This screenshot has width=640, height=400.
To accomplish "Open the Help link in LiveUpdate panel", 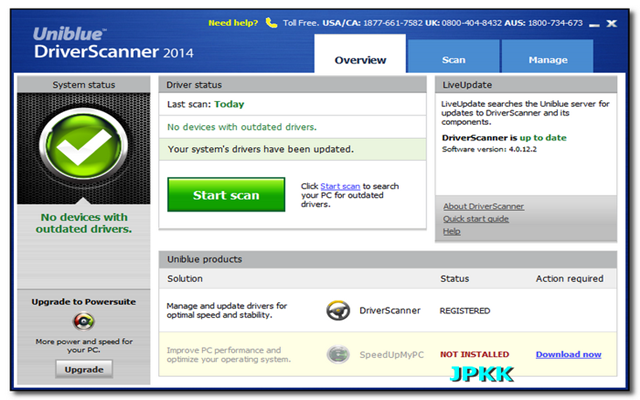I will tap(451, 231).
